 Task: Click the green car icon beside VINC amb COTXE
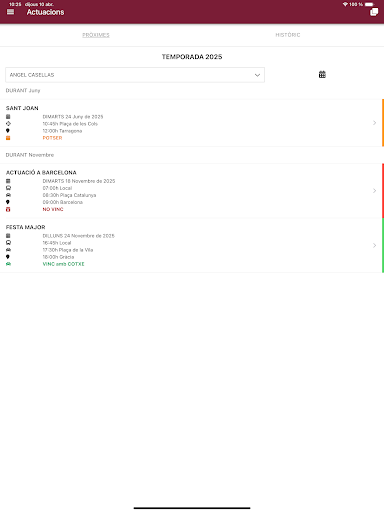[8, 264]
